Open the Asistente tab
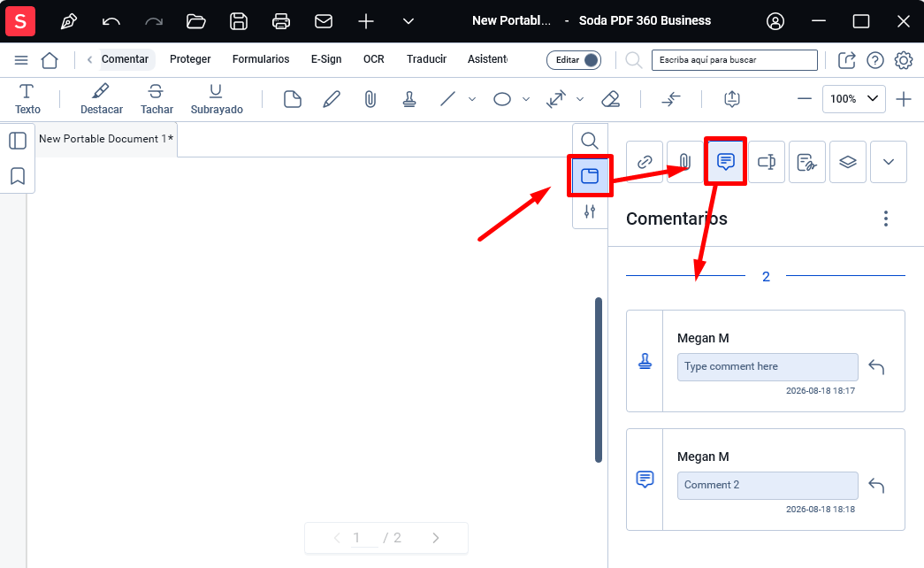 (487, 59)
